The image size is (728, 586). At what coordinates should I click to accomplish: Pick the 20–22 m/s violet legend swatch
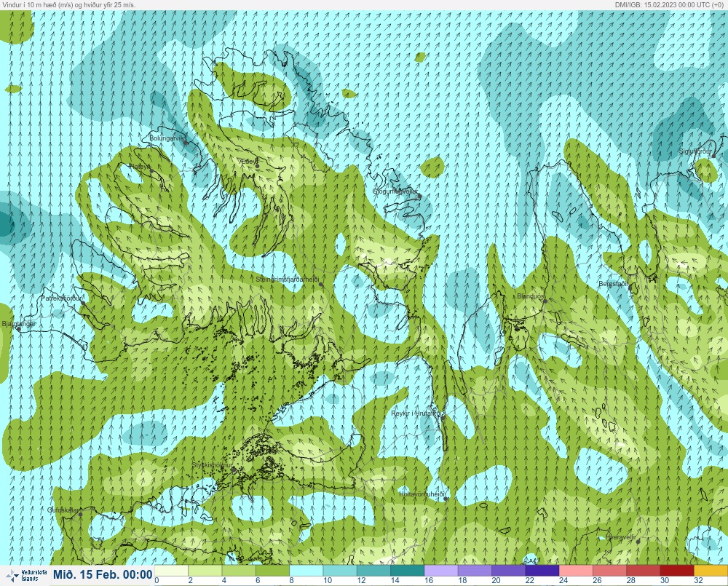click(x=508, y=571)
